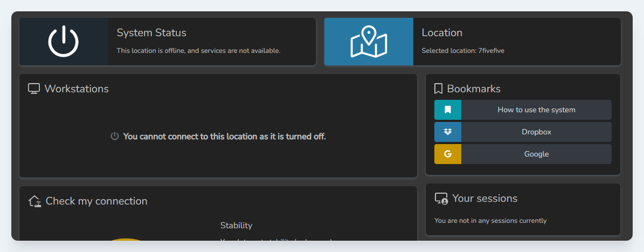Click the map pin Location icon
Screen dimensions: 644x252
coord(369,42)
